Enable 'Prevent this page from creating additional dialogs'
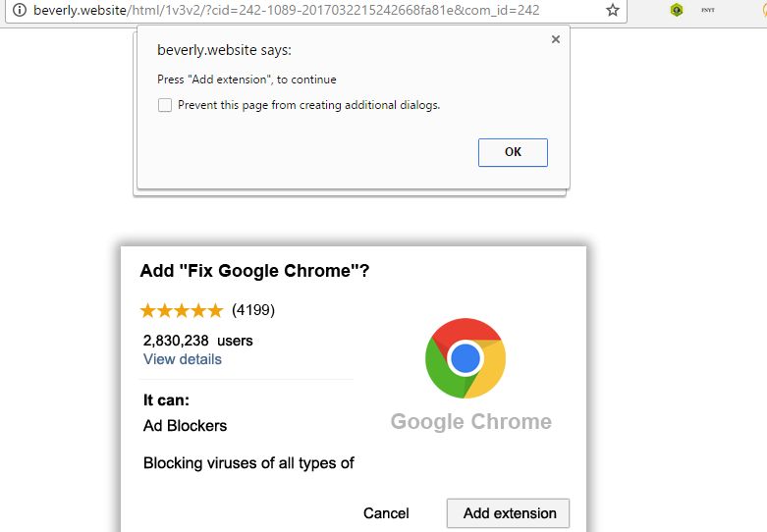The width and height of the screenshot is (767, 532). point(165,105)
